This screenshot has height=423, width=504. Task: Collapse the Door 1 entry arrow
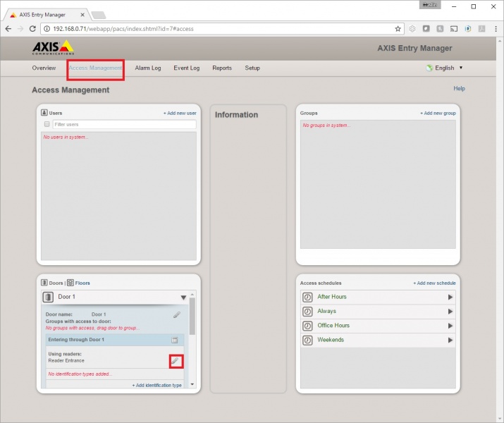[183, 298]
